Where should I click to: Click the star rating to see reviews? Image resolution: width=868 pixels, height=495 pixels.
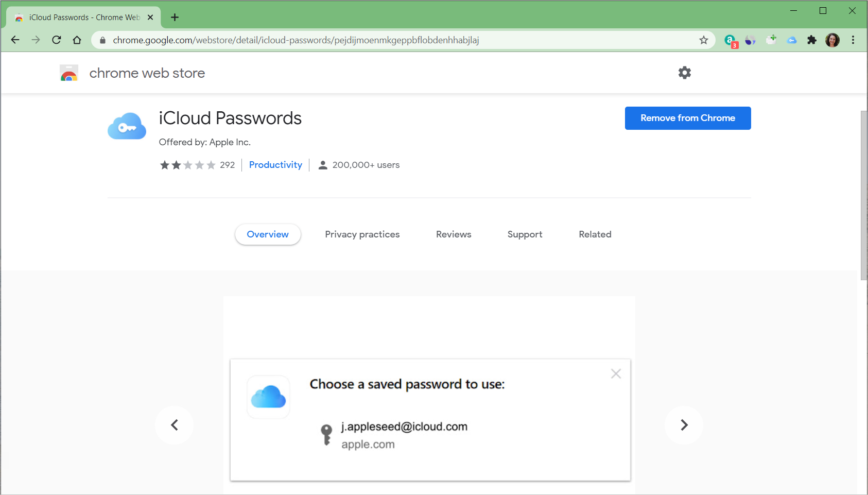[x=187, y=165]
